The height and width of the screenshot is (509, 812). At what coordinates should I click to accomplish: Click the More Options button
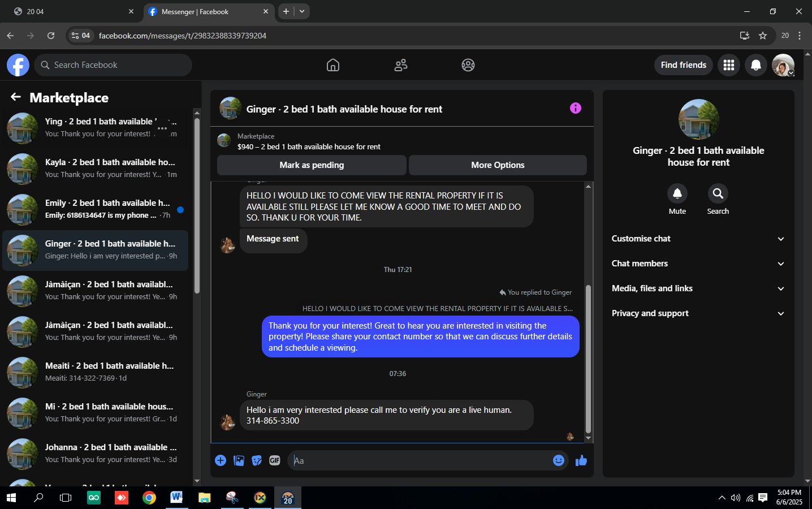(x=498, y=165)
